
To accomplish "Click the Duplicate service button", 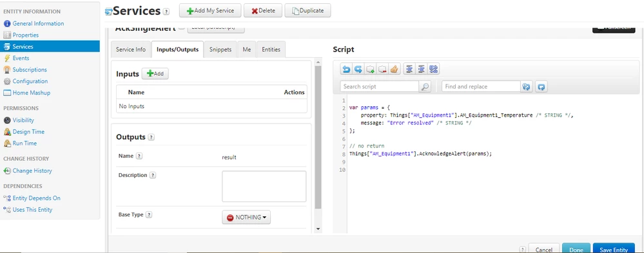I will tap(307, 11).
